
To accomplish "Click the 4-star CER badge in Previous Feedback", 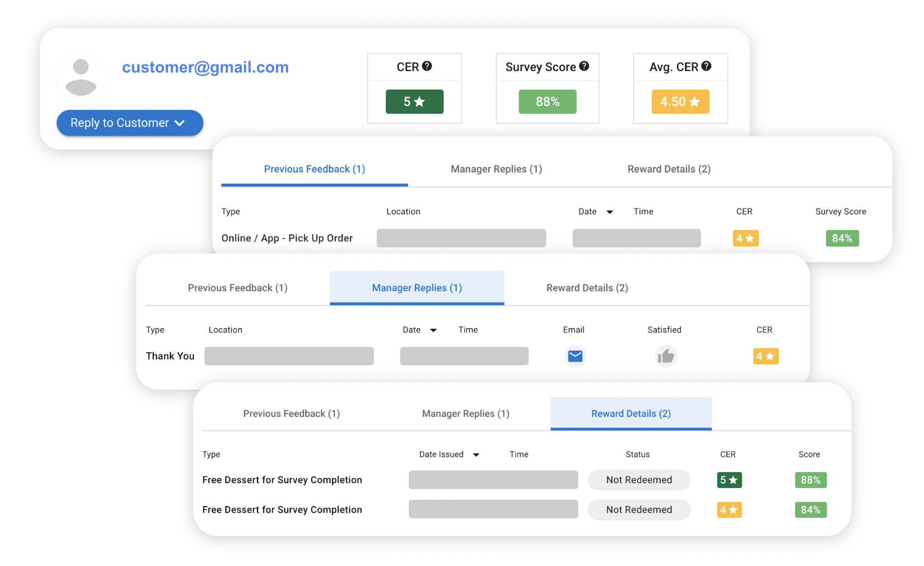I will coord(745,238).
